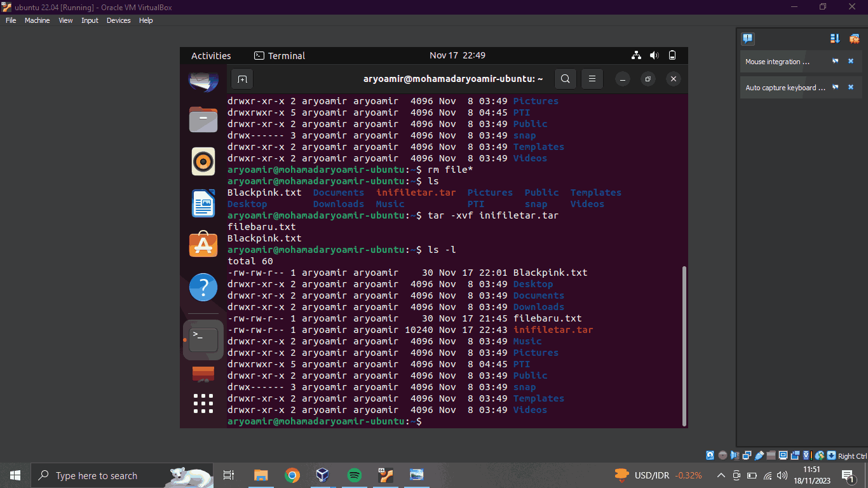Open the VirtualBox File menu
Viewport: 868px width, 488px height.
point(11,20)
